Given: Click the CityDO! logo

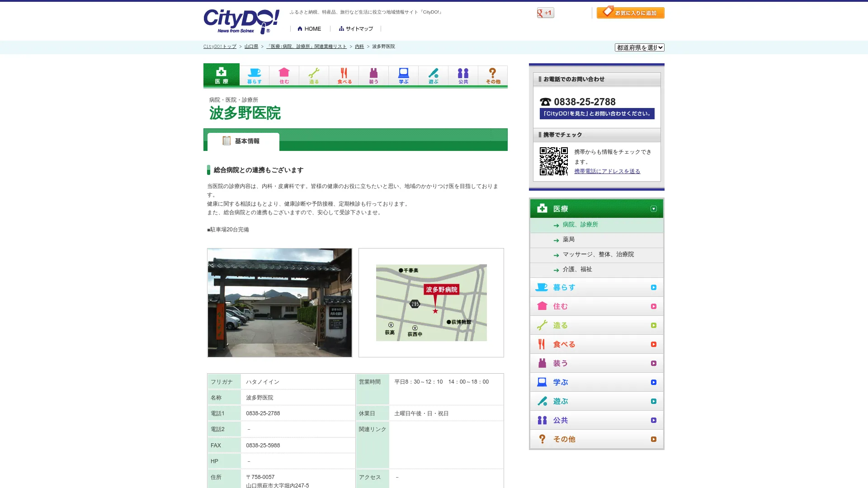Looking at the screenshot, I should (241, 21).
